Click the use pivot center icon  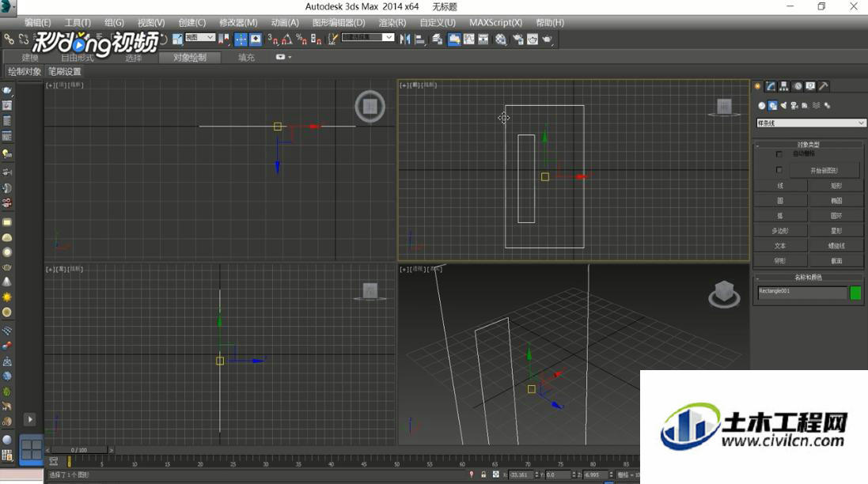224,39
